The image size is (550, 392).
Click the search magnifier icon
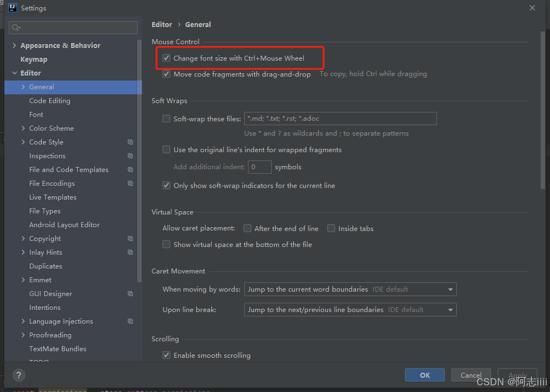pyautogui.click(x=16, y=28)
